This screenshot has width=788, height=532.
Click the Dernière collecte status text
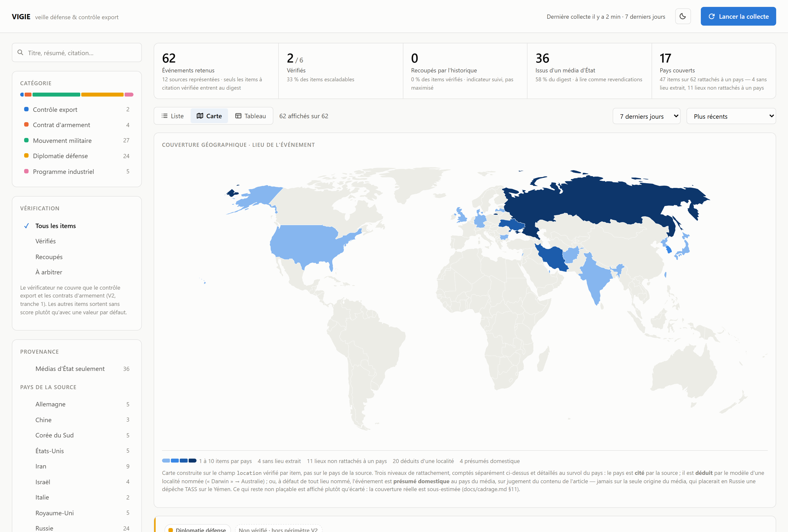click(x=606, y=17)
